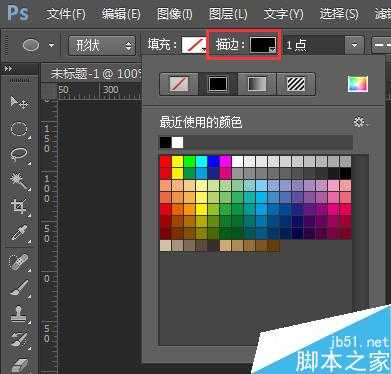Set stroke type to Pattern

click(x=295, y=84)
